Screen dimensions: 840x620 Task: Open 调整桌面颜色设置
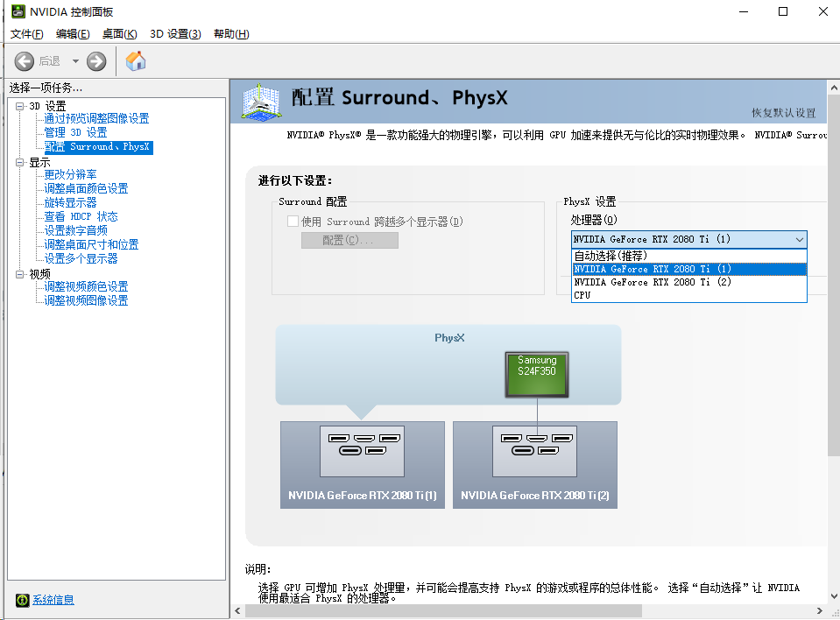pyautogui.click(x=86, y=188)
